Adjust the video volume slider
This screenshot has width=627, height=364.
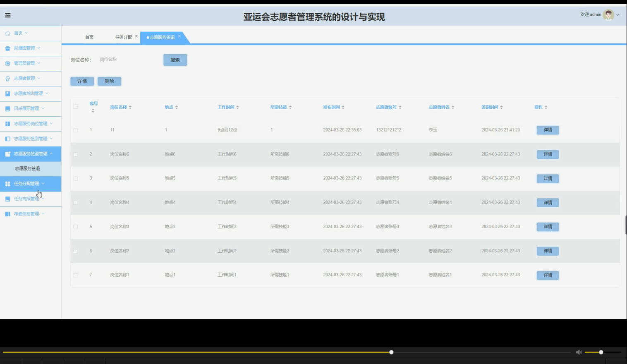coord(603,352)
